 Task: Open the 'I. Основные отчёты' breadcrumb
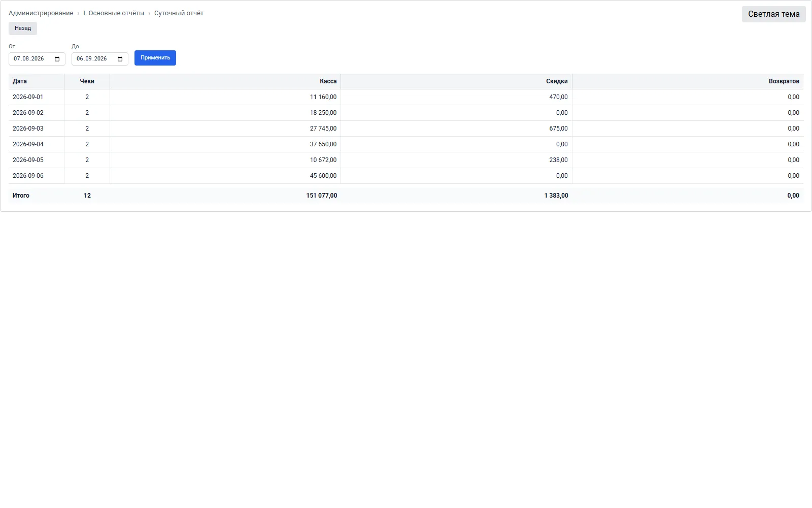pos(114,13)
